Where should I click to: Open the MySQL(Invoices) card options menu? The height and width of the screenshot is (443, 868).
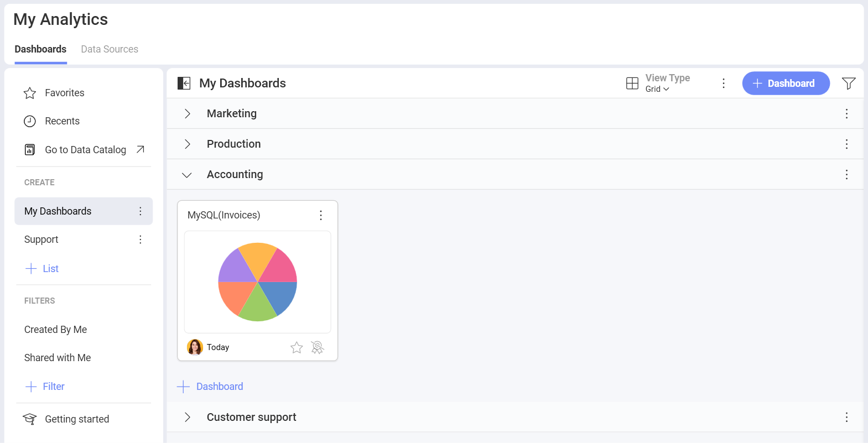pos(321,215)
